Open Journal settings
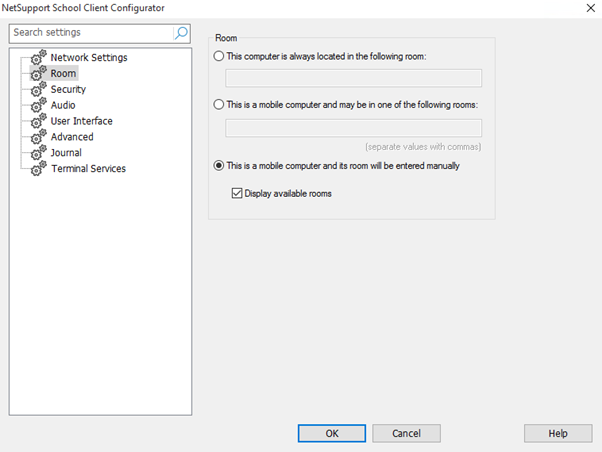Screen dimensions: 602x452 coord(66,152)
